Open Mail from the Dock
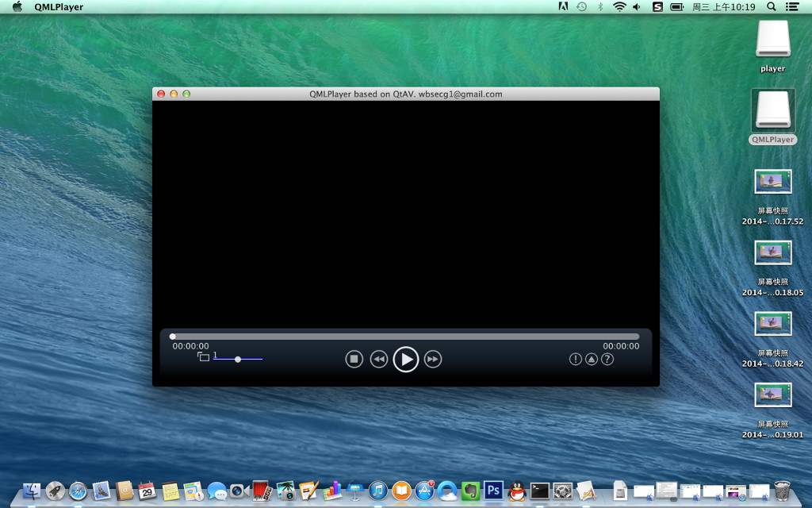 (101, 491)
